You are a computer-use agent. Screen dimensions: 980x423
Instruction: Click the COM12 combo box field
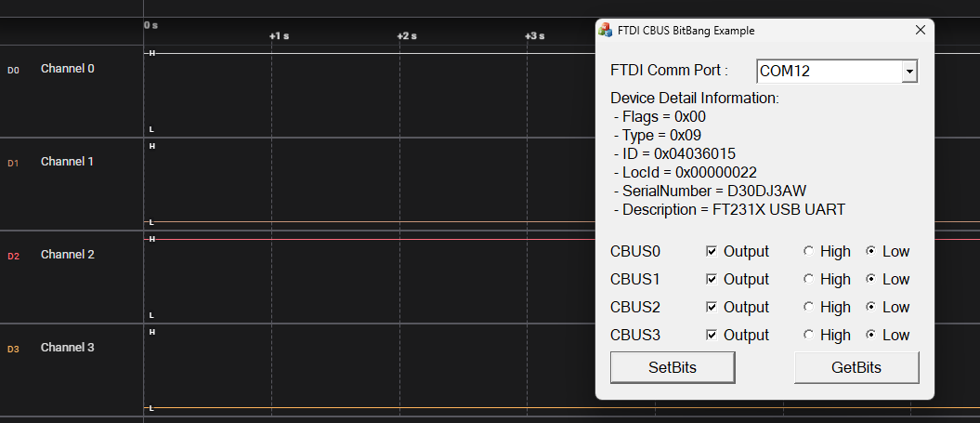(829, 71)
